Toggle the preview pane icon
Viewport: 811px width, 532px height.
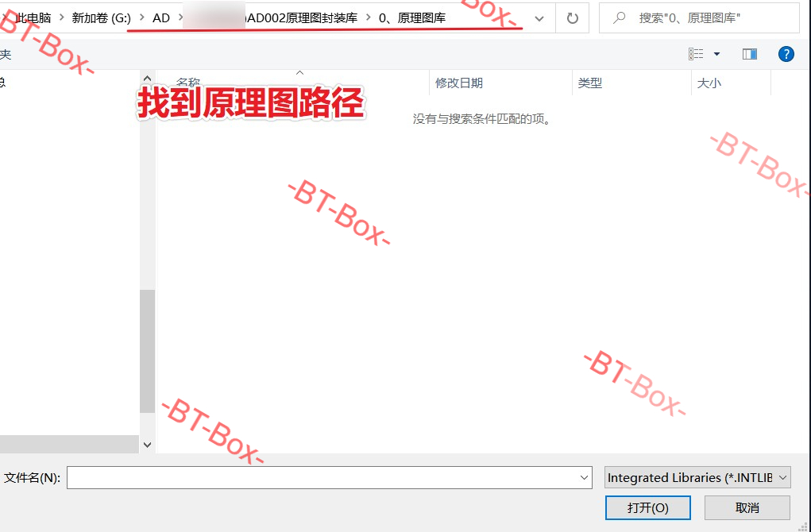pos(750,54)
